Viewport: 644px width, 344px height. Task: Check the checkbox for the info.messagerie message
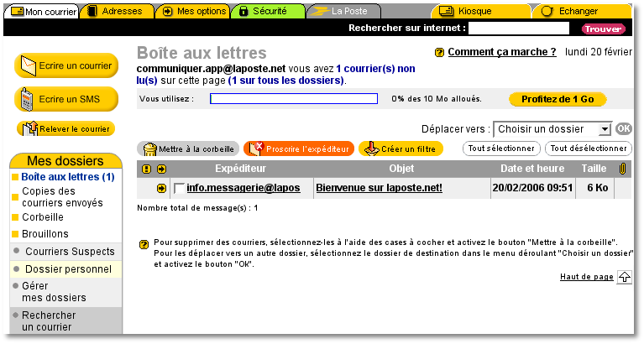tap(179, 189)
